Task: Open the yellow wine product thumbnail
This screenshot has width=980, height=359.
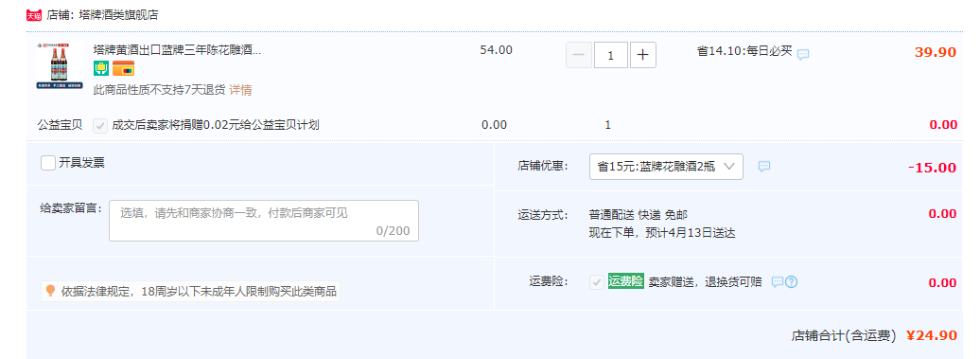Action: point(60,65)
